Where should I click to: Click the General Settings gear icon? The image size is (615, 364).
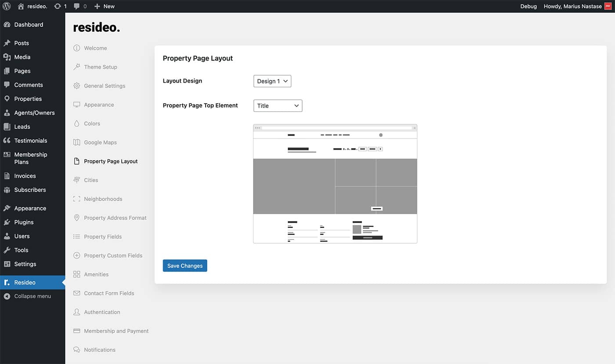76,86
